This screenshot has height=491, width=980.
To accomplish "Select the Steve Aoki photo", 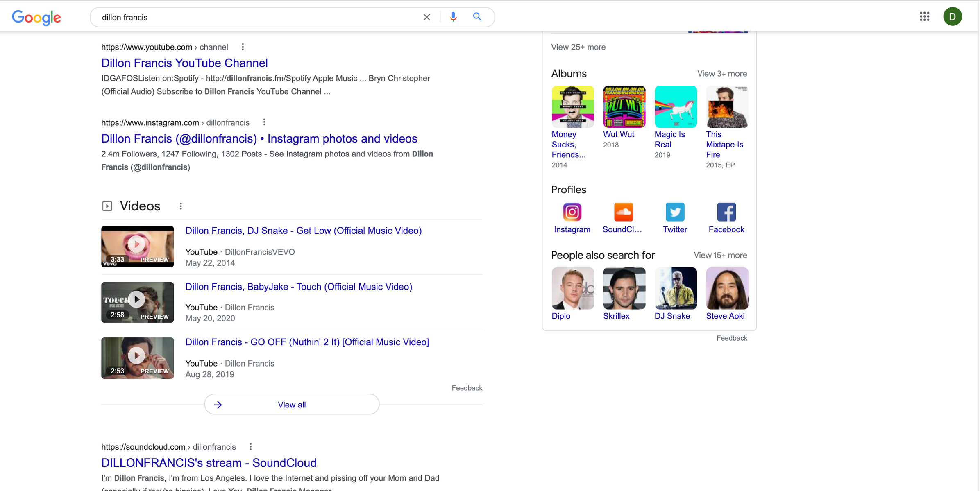I will click(x=727, y=288).
